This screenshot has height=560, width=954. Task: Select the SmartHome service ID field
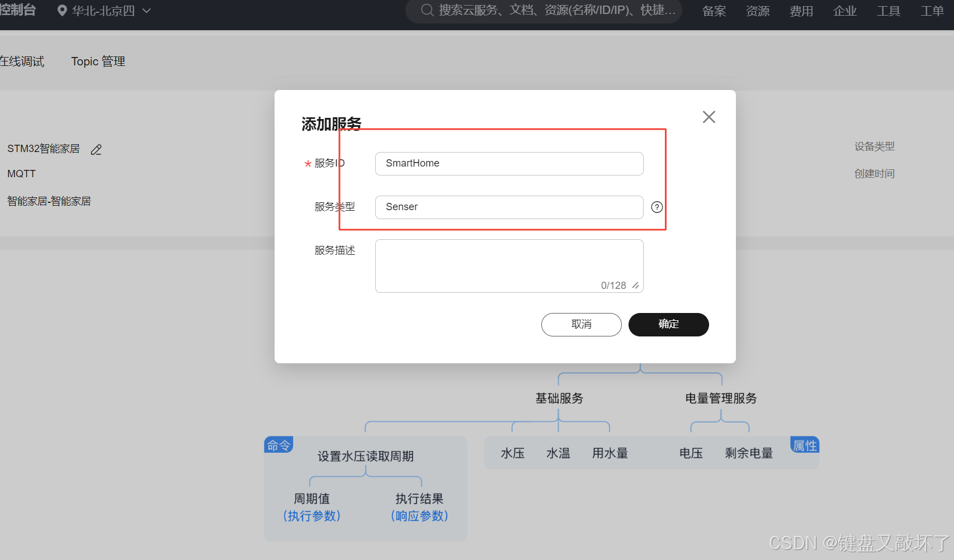(508, 163)
